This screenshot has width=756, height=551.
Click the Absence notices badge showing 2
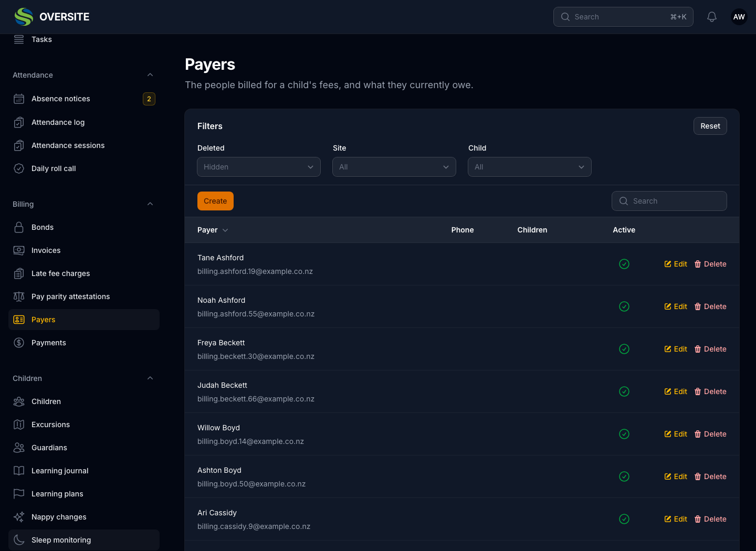pos(149,99)
